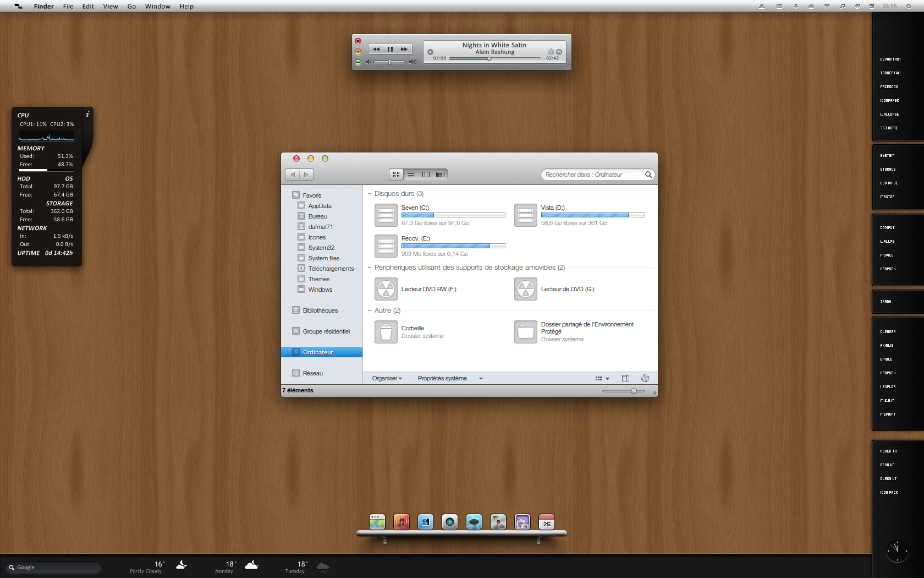Click the Spotlight magnifier in menu bar
The image size is (924, 578).
coord(909,7)
